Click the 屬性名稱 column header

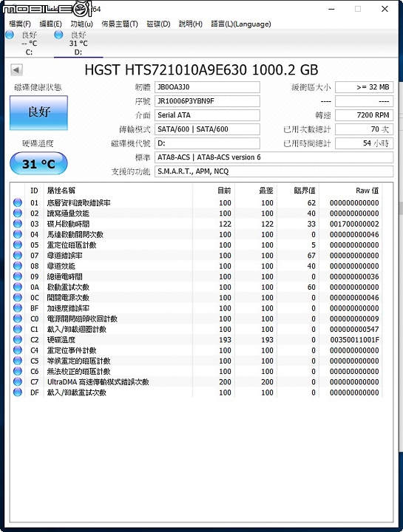(x=118, y=191)
